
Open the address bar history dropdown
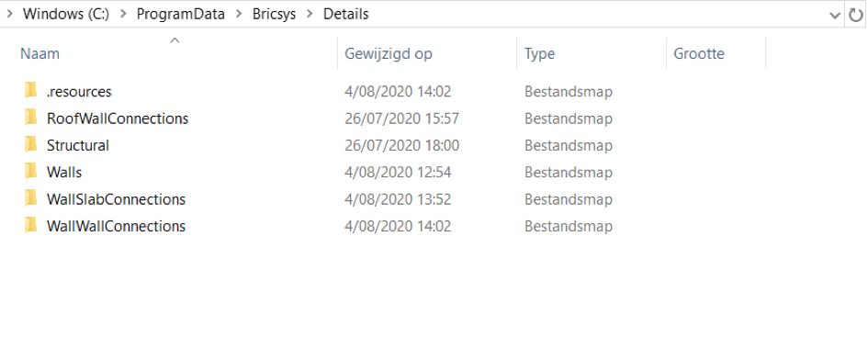click(835, 15)
